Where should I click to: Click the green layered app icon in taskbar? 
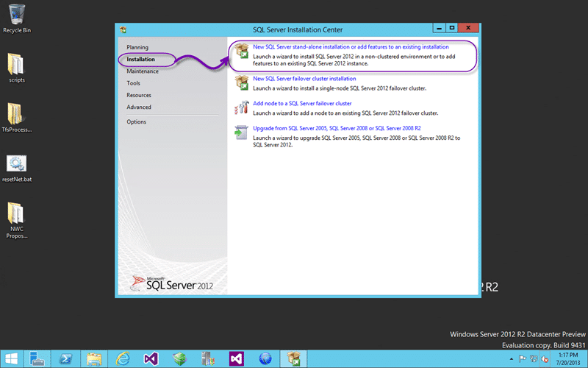pyautogui.click(x=179, y=359)
